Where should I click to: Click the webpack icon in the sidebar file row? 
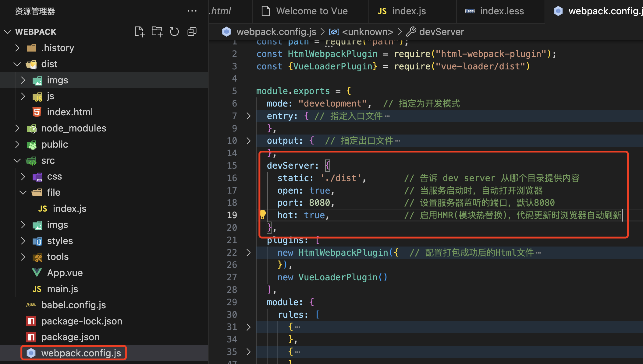pos(31,353)
